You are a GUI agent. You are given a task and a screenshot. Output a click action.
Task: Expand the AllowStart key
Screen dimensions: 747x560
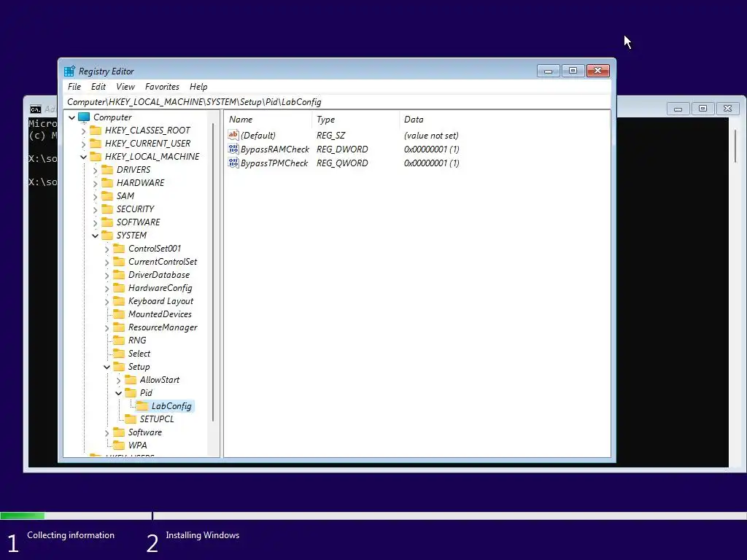tap(119, 380)
